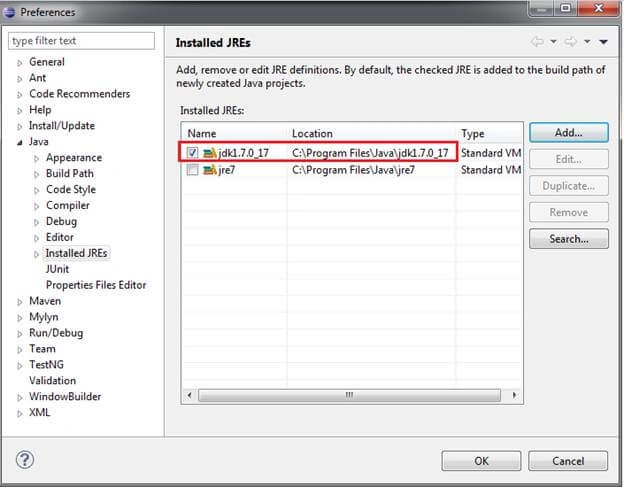
Task: Open the back history dropdown arrow
Action: (x=553, y=41)
